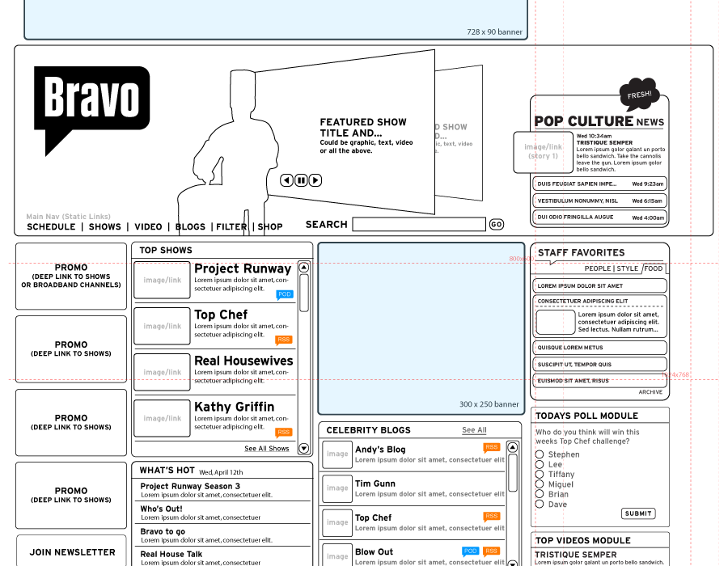Open See All link in Celebrity Blogs
The width and height of the screenshot is (728, 566).
pyautogui.click(x=474, y=430)
